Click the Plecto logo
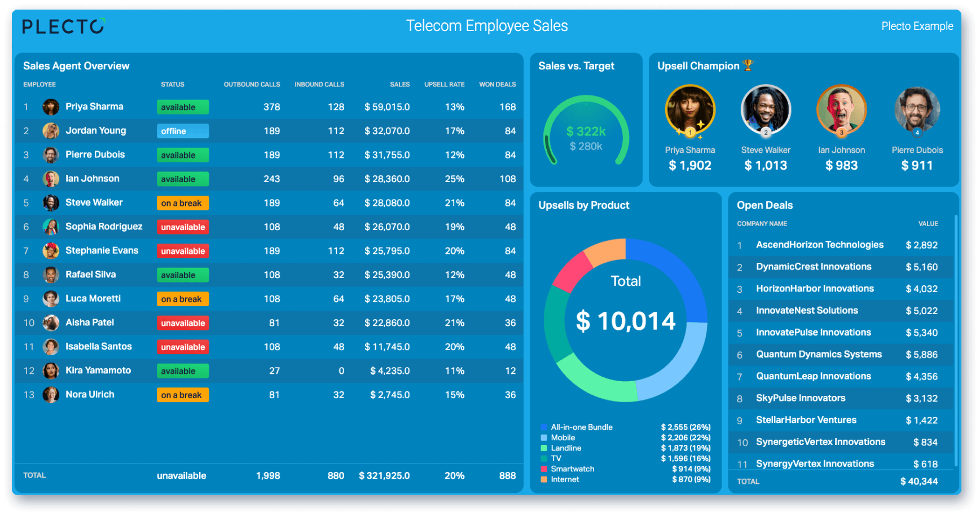980x516 pixels. [64, 27]
